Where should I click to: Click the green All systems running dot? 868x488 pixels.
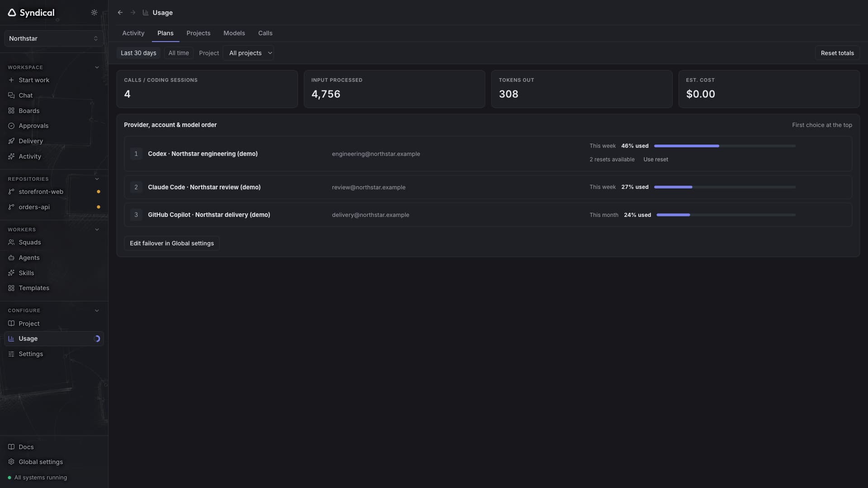[9, 478]
